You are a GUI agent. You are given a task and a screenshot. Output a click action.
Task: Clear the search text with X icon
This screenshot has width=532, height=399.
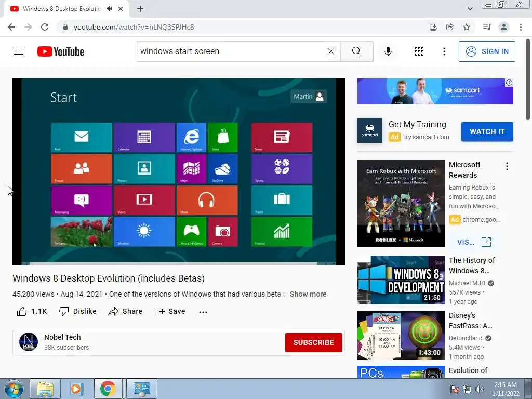tap(331, 51)
